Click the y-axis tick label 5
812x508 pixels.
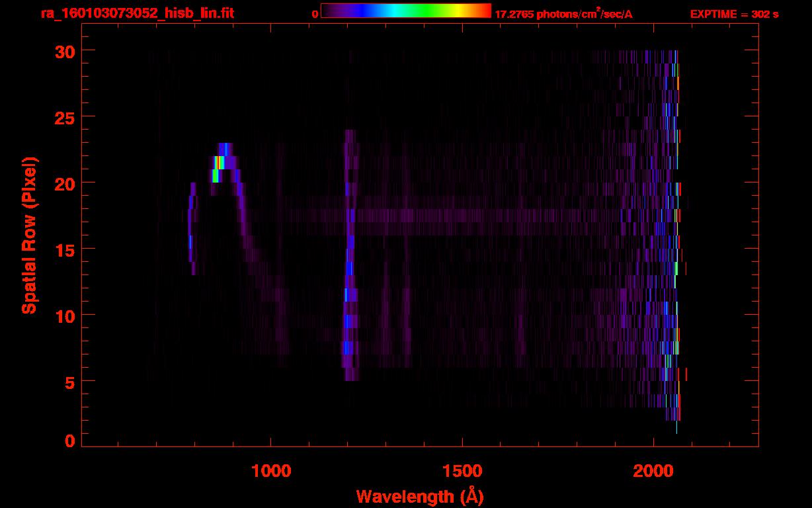point(71,382)
